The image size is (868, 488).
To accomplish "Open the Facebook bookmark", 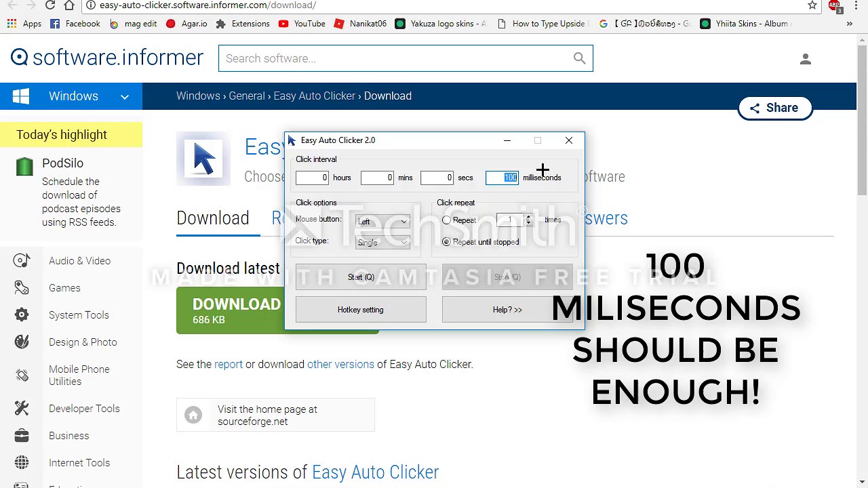I will point(75,24).
